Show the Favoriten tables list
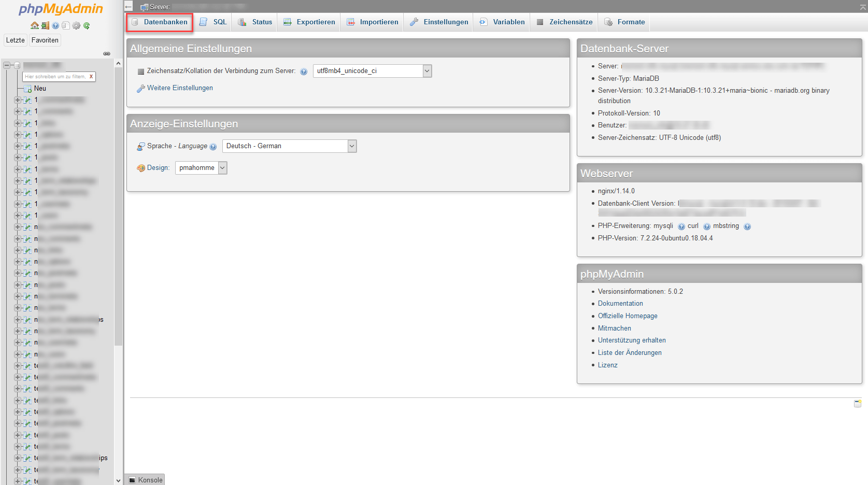Viewport: 868px width, 485px height. (x=45, y=40)
